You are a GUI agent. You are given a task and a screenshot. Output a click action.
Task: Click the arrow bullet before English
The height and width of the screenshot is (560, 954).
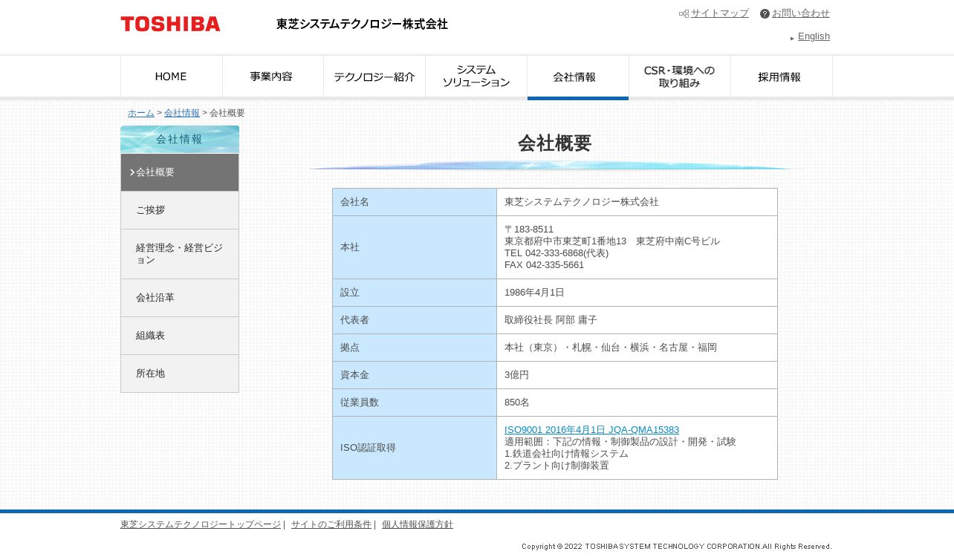pyautogui.click(x=792, y=38)
